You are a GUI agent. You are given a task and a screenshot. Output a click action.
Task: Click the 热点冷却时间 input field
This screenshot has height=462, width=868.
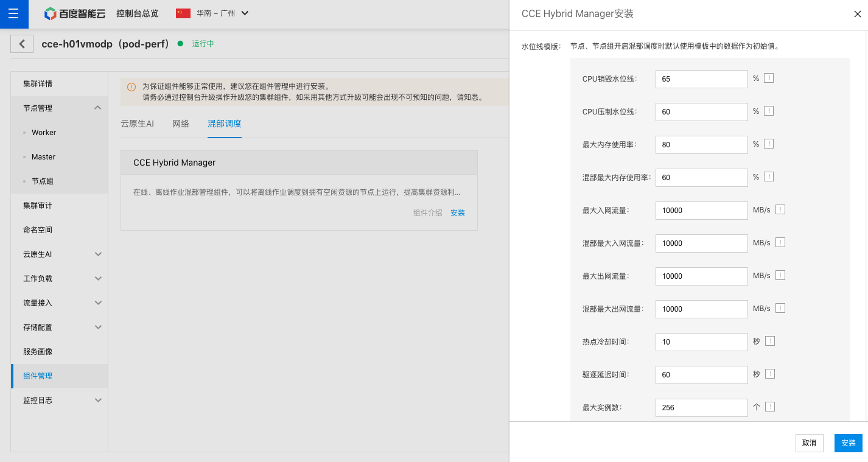[x=702, y=341]
